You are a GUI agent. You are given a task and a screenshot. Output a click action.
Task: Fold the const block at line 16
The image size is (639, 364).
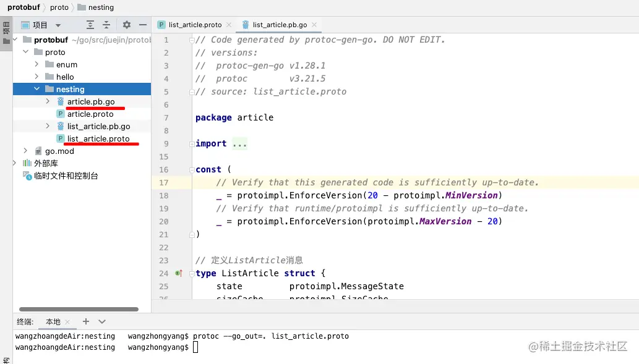click(192, 170)
